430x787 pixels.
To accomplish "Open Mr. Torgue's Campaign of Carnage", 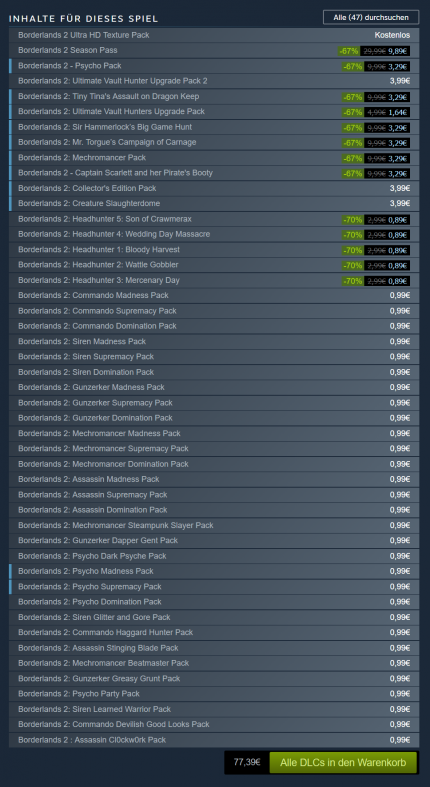I will point(214,143).
